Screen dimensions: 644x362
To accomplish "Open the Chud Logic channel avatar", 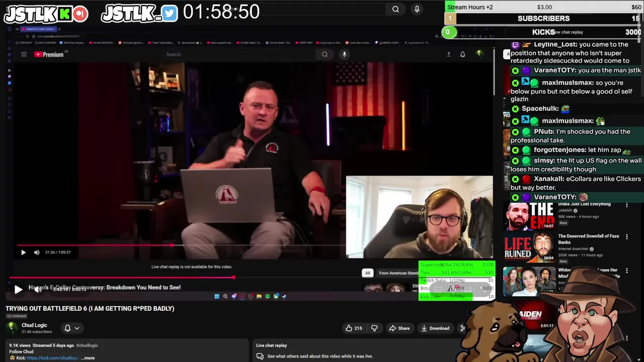I will pos(13,328).
